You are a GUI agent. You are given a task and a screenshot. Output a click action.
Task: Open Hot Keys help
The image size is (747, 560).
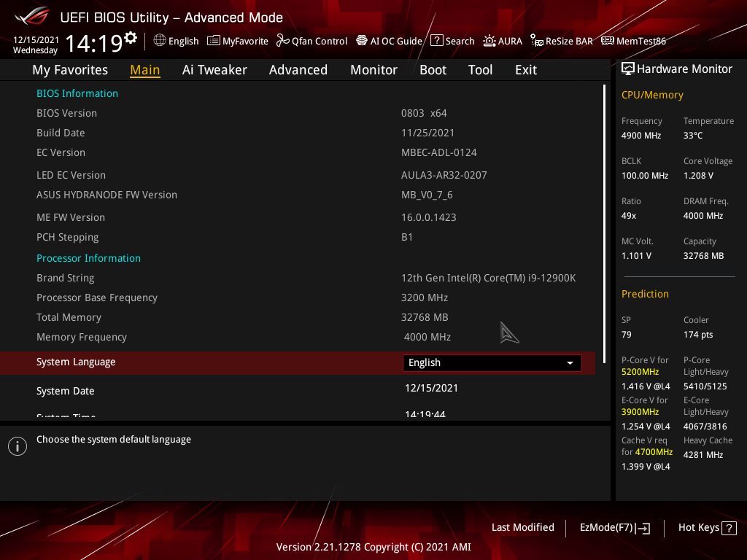tap(708, 528)
